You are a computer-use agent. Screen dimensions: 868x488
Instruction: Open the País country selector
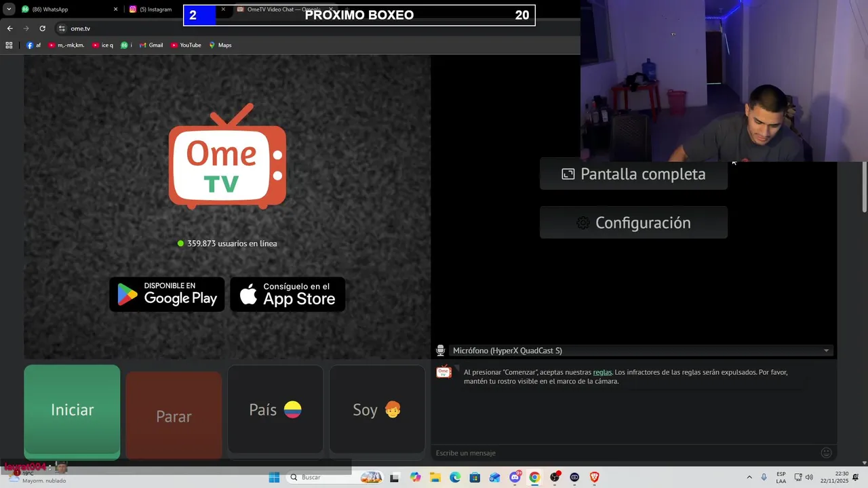click(275, 409)
